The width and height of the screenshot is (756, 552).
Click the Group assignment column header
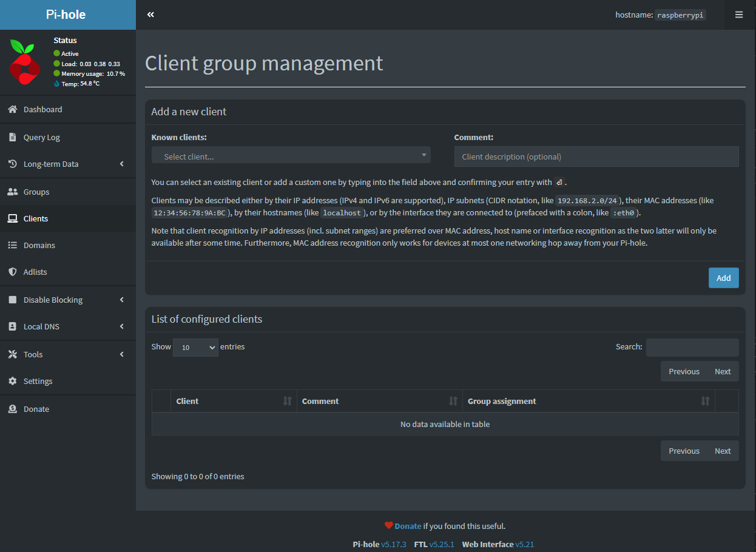589,401
